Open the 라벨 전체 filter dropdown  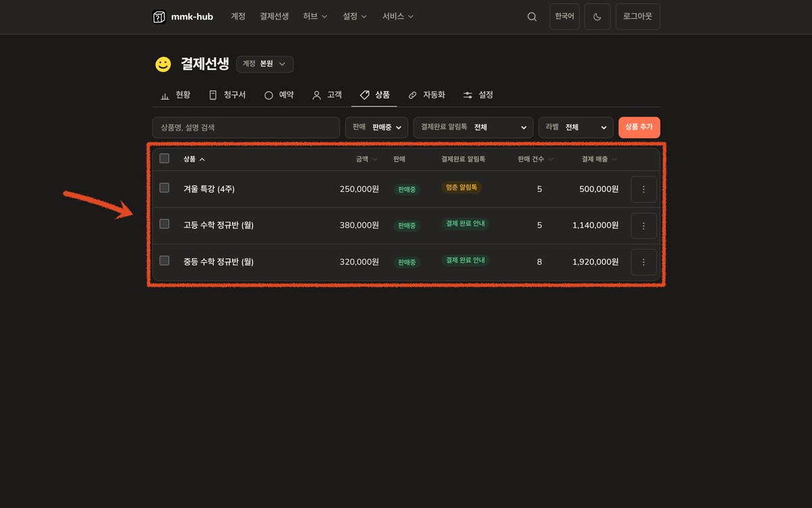pos(576,127)
